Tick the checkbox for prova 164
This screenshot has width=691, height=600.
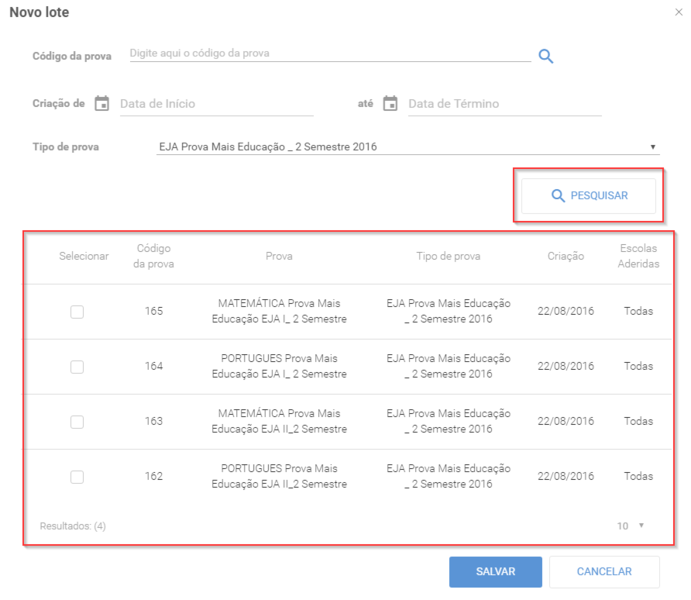click(x=77, y=367)
